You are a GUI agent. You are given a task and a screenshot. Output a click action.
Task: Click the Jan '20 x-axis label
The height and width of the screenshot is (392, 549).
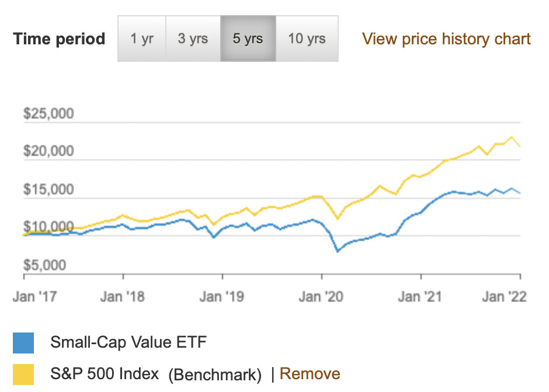point(321,297)
